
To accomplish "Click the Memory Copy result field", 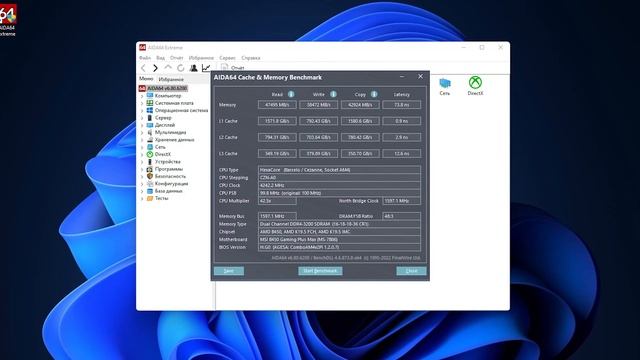I will click(360, 105).
